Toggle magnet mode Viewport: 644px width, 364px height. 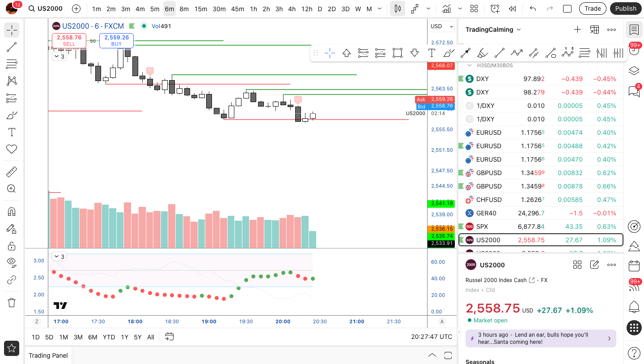[12, 212]
